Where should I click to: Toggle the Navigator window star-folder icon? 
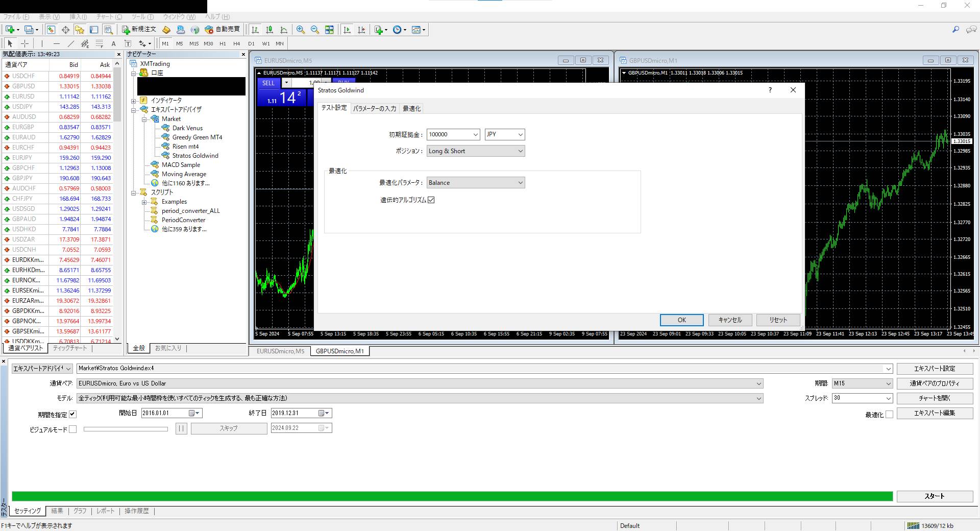point(79,30)
